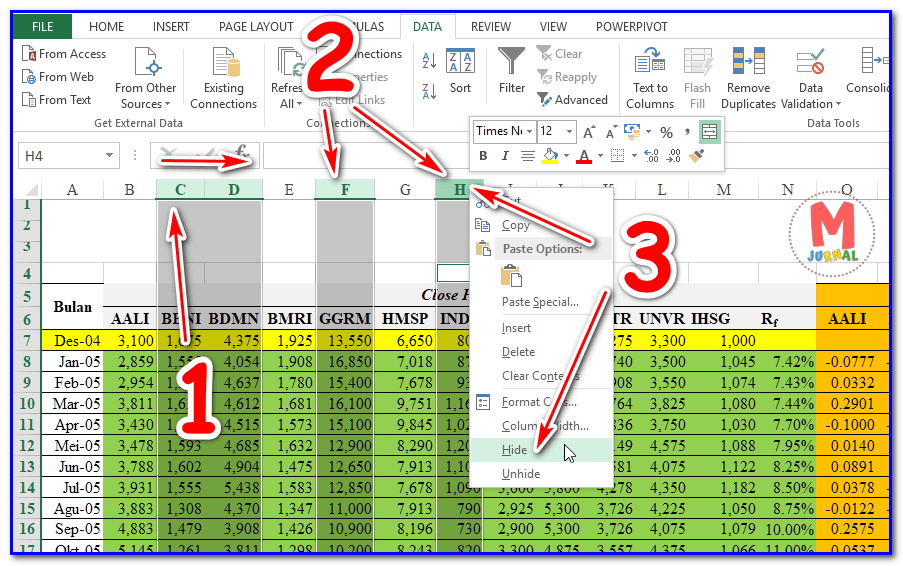This screenshot has height=566, width=903.
Task: Click the Select All corner triangle
Action: (x=31, y=189)
